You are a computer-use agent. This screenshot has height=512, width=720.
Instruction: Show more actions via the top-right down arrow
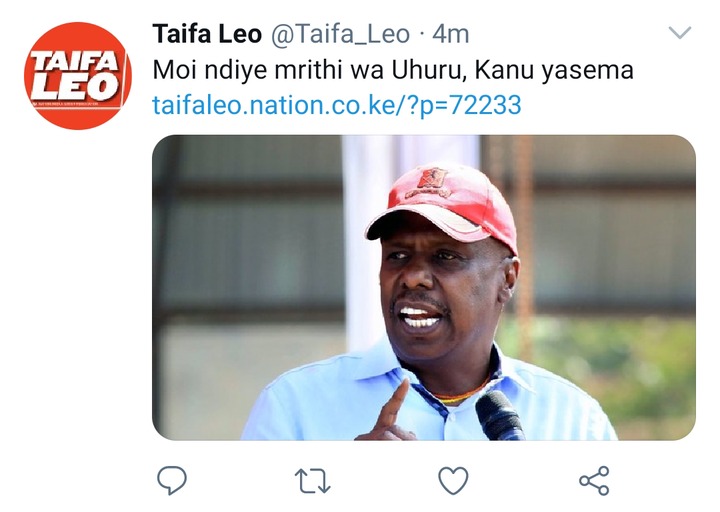point(680,33)
